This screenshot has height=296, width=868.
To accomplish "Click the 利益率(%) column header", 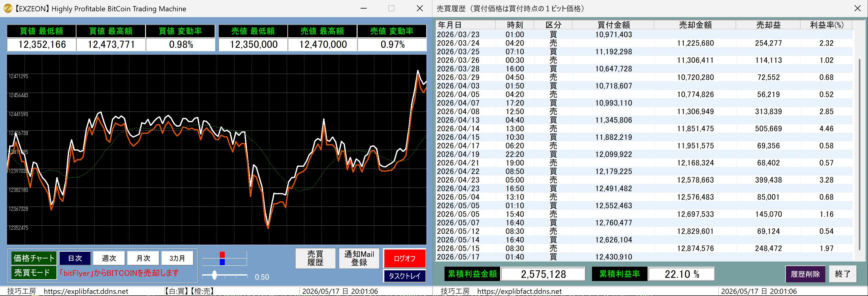I will coord(826,25).
